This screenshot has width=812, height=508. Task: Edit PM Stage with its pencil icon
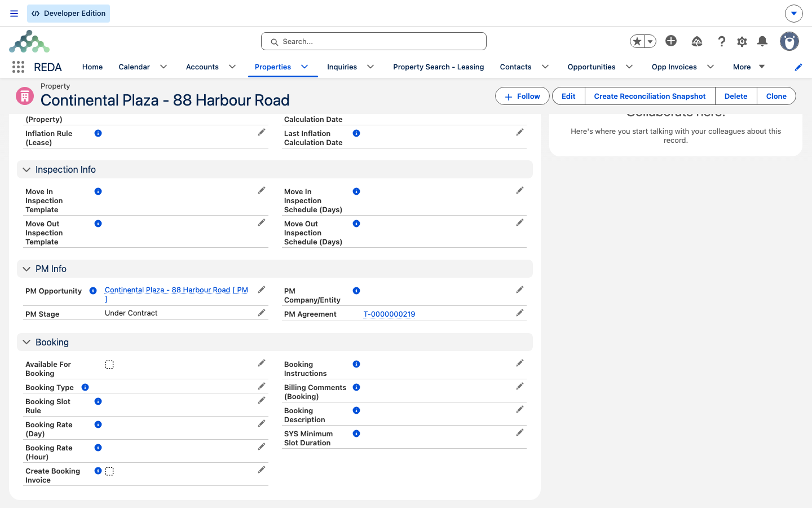262,313
